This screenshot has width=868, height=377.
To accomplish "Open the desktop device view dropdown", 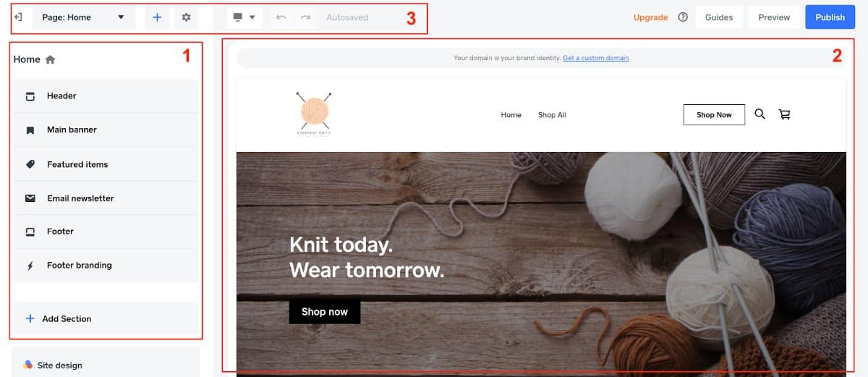I will coord(244,17).
